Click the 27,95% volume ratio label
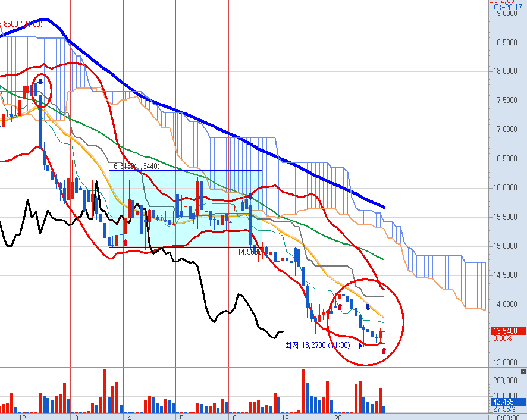This screenshot has width=527, height=420. pos(504,409)
